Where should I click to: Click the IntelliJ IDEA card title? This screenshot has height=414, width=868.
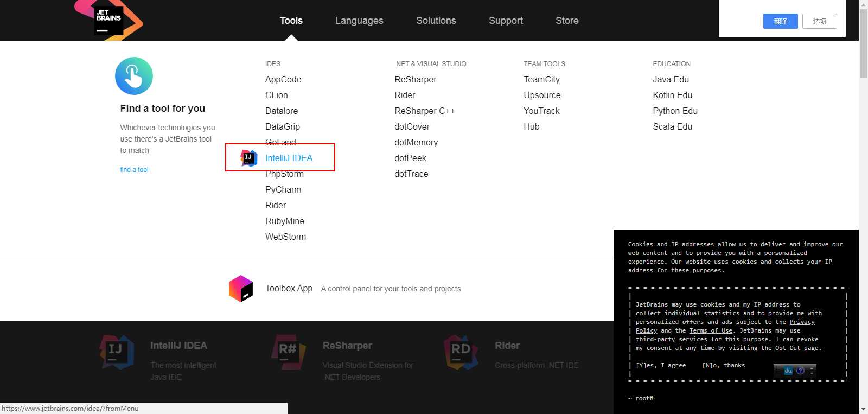pyautogui.click(x=178, y=346)
